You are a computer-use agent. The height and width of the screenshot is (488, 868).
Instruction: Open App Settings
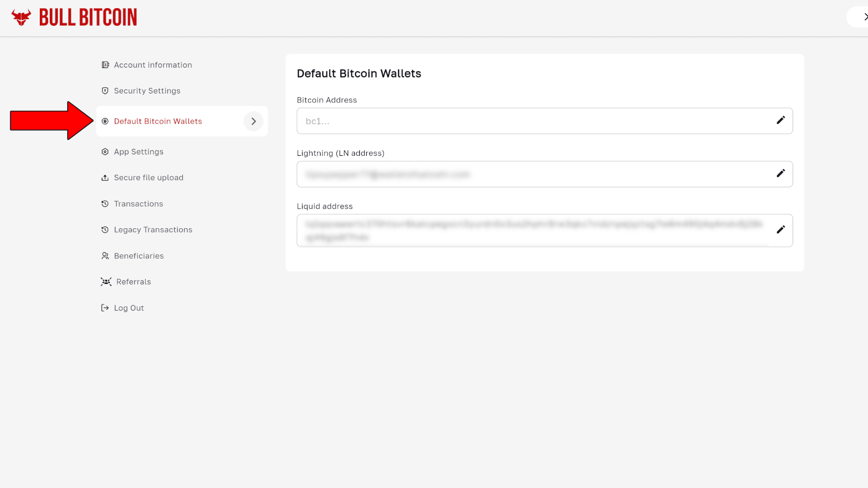pos(138,152)
